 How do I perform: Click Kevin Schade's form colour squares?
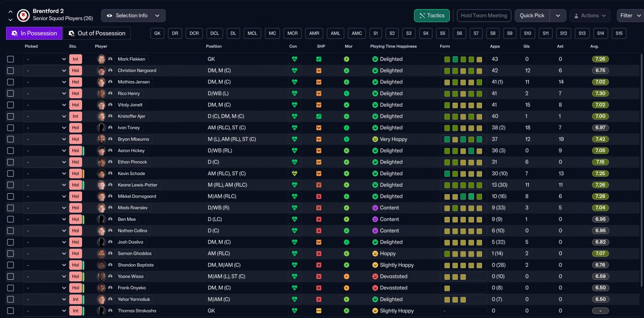pos(463,174)
